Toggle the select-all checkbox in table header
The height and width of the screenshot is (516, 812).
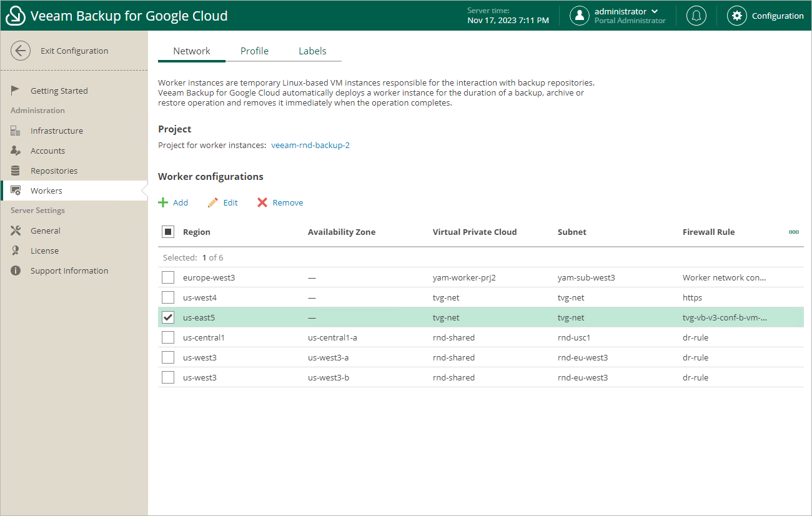coord(168,232)
